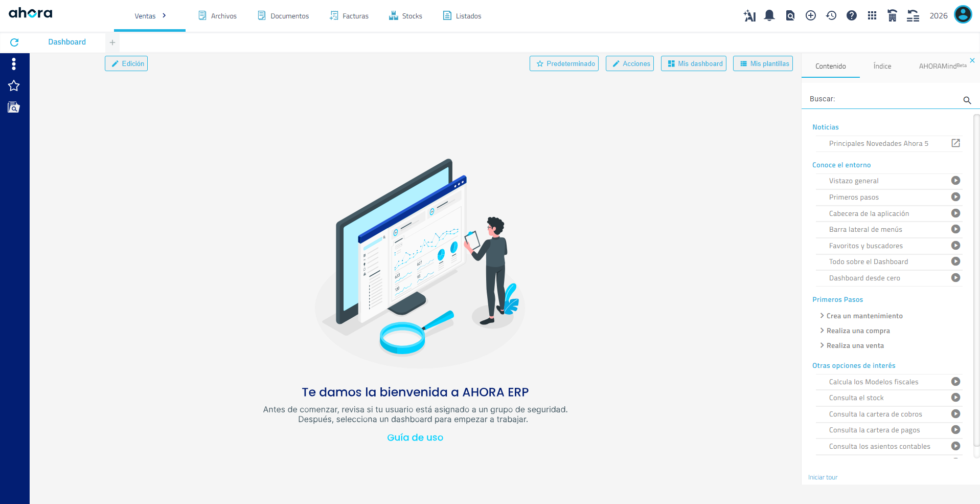Play the Consulta la cartera de cobros video
The width and height of the screenshot is (980, 504).
click(x=955, y=414)
